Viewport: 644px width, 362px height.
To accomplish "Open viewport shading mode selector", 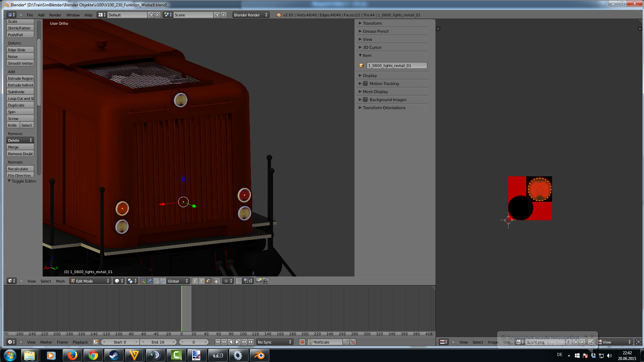I will (119, 281).
